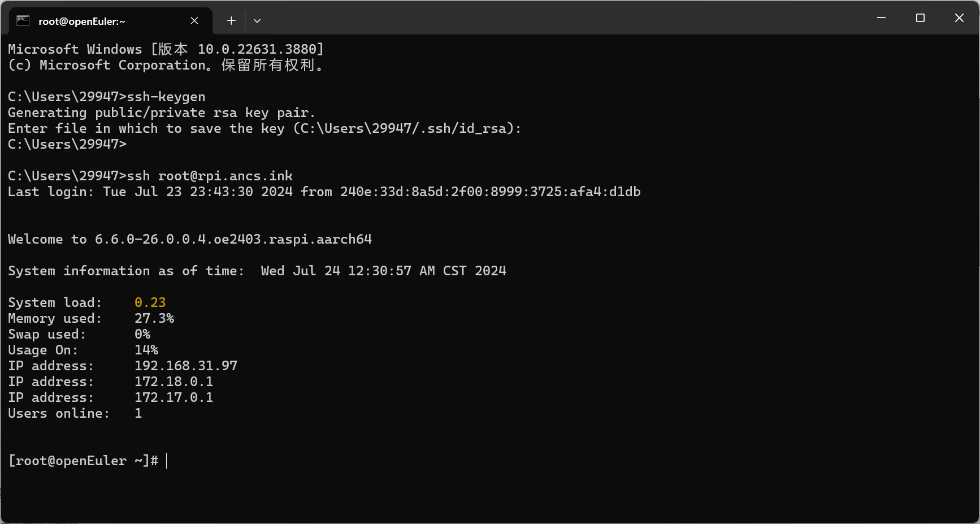The image size is (980, 524).
Task: Close the terminal window
Action: pos(959,18)
